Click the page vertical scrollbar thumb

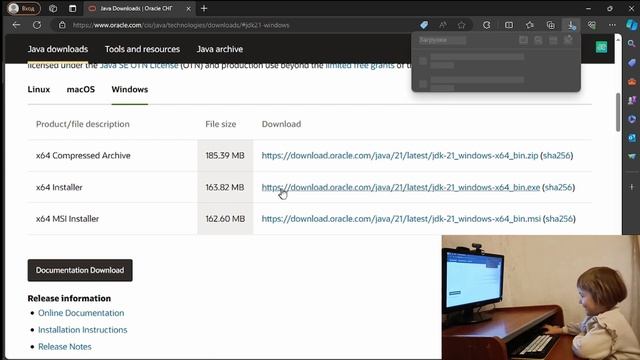click(618, 112)
